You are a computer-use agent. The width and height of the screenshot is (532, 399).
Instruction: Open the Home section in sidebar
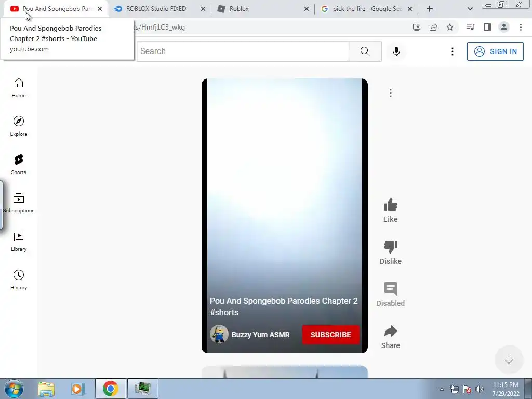point(19,88)
